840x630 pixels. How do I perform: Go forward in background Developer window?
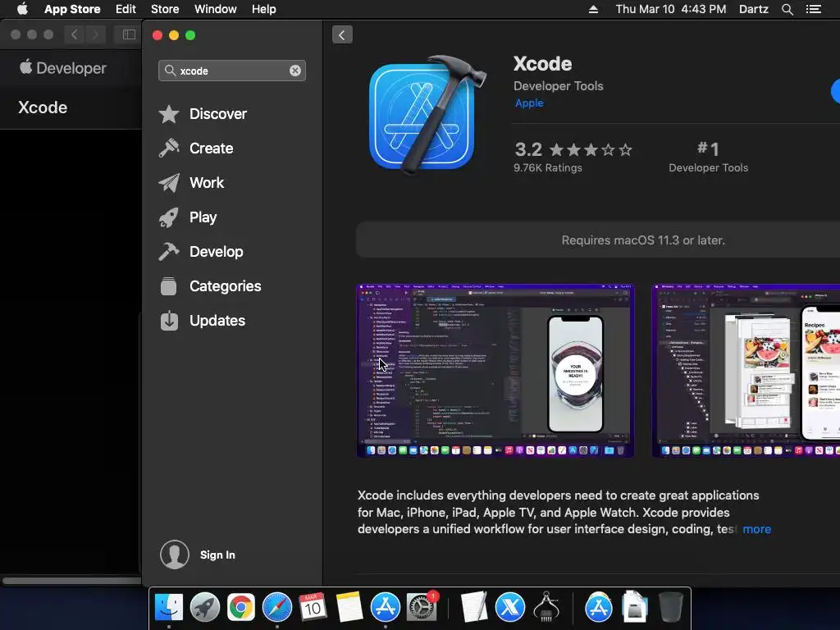pyautogui.click(x=95, y=34)
